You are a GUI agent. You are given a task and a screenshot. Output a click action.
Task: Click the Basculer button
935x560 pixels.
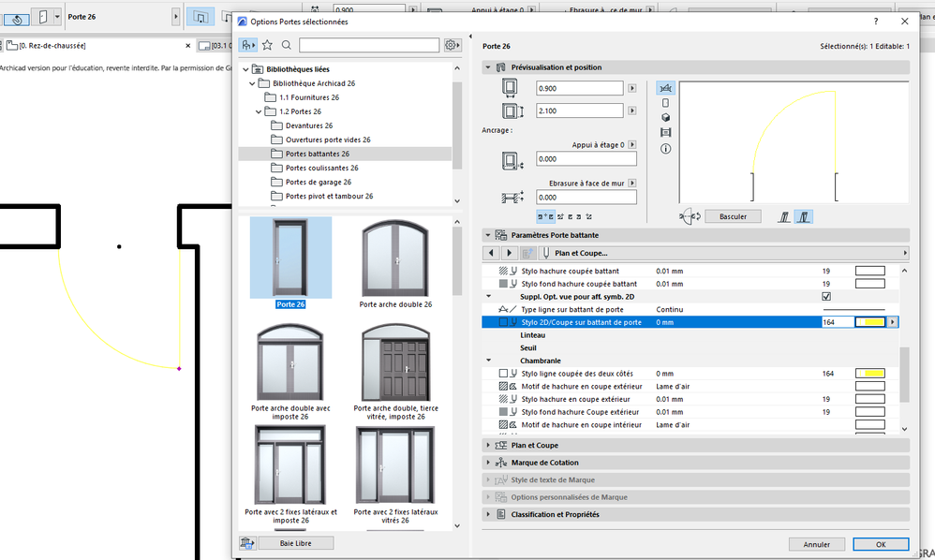(733, 216)
